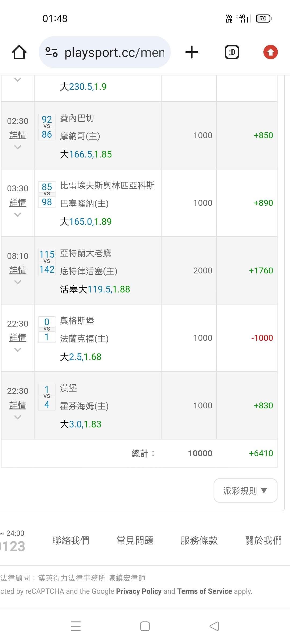Tap the playsport.cc address bar

click(114, 52)
